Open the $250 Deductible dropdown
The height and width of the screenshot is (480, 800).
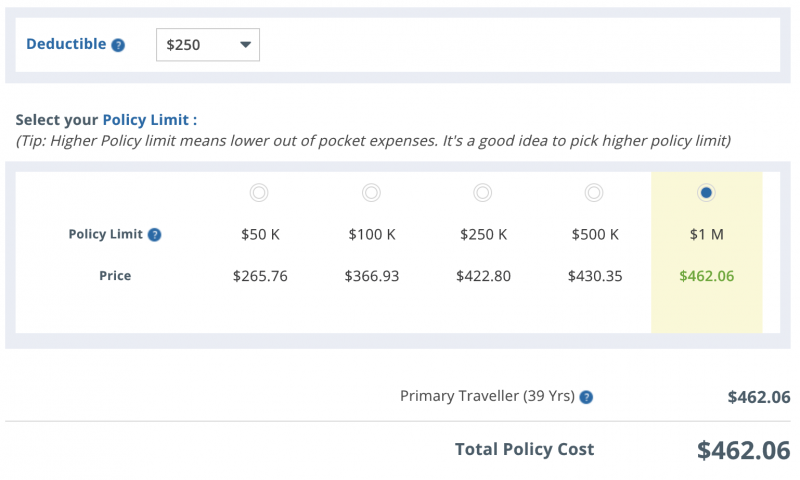tap(208, 45)
